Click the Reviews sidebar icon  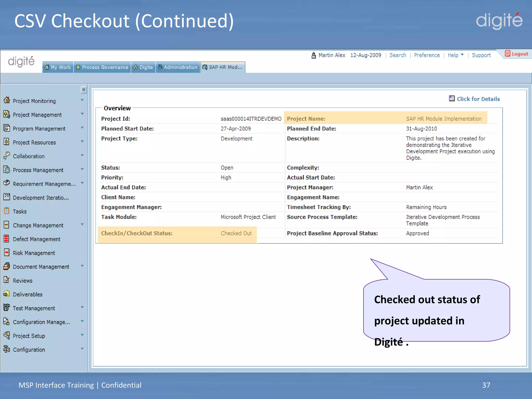point(7,280)
